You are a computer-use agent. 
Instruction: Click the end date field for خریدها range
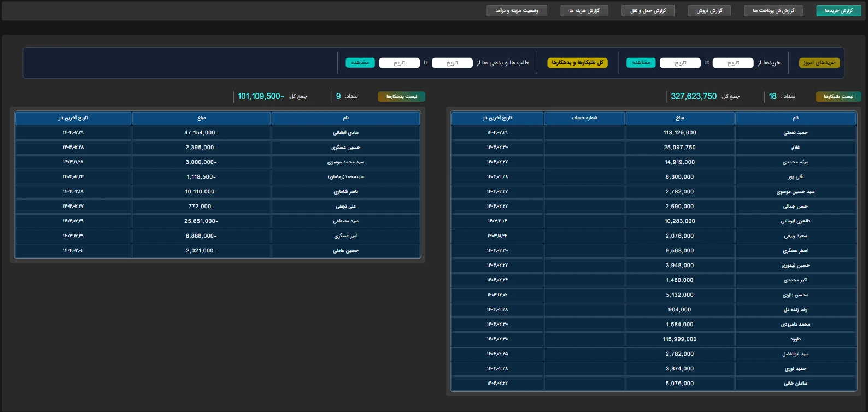click(680, 63)
